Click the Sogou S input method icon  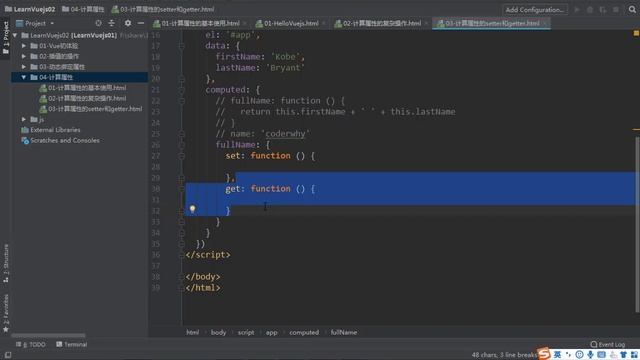(543, 353)
